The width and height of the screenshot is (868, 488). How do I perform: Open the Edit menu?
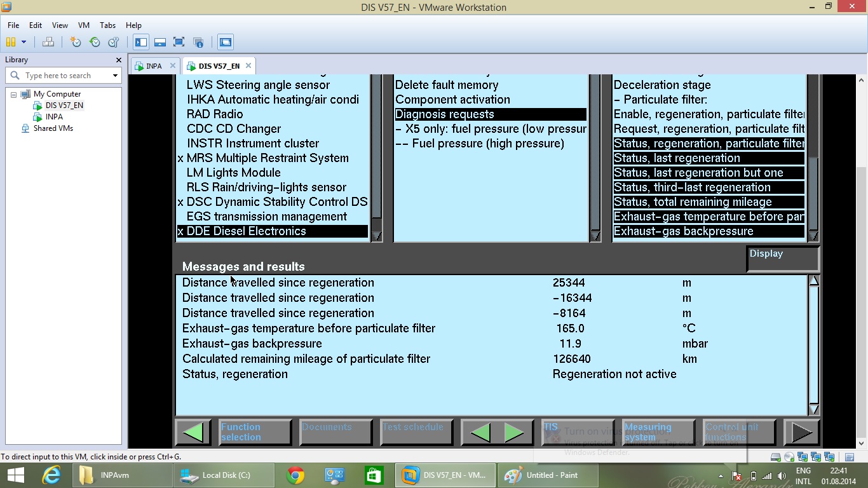tap(36, 25)
